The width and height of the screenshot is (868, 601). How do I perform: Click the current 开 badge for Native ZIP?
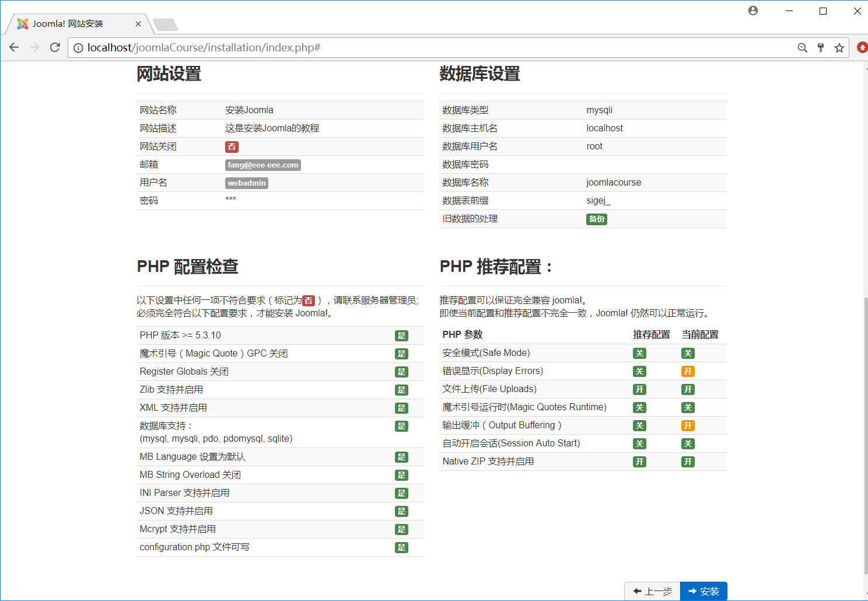click(x=688, y=462)
